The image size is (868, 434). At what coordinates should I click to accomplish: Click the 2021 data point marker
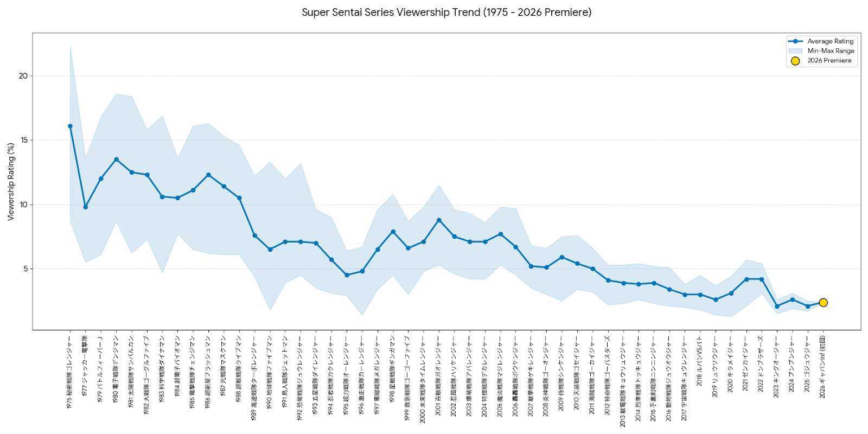coord(746,279)
